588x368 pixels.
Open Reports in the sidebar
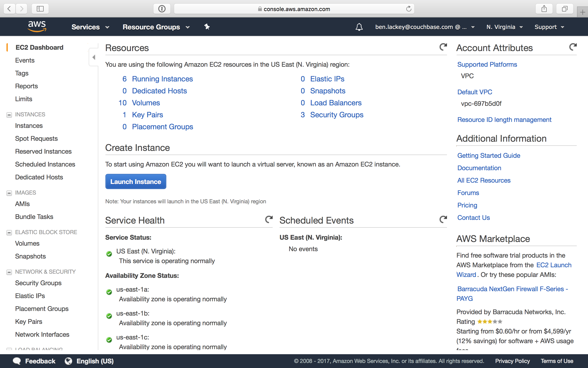pos(26,86)
